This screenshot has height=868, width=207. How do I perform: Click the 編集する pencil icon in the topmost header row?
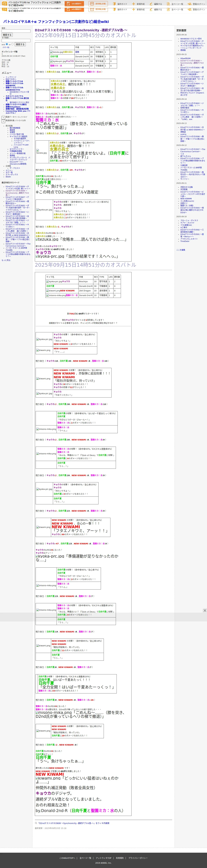[x=151, y=4]
